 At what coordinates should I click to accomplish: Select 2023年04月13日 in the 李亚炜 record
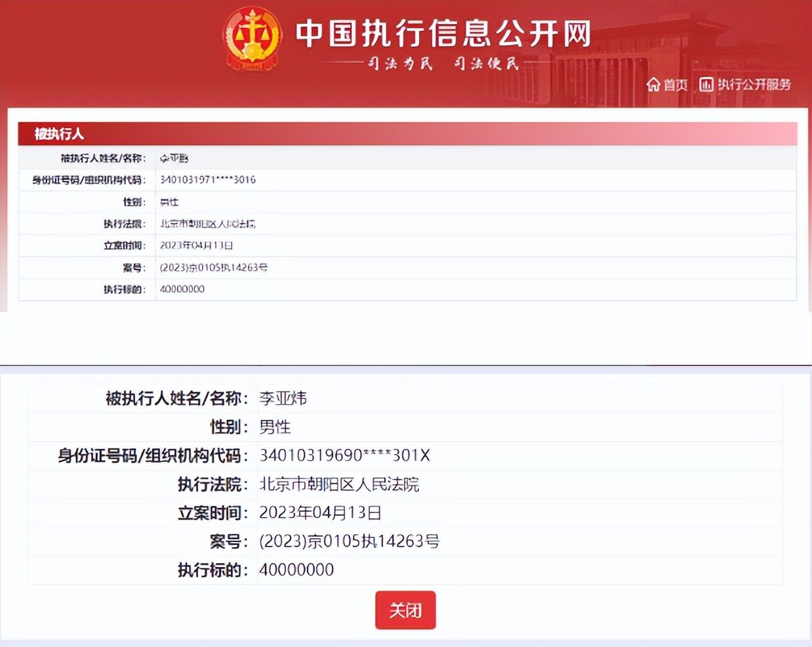click(x=320, y=512)
